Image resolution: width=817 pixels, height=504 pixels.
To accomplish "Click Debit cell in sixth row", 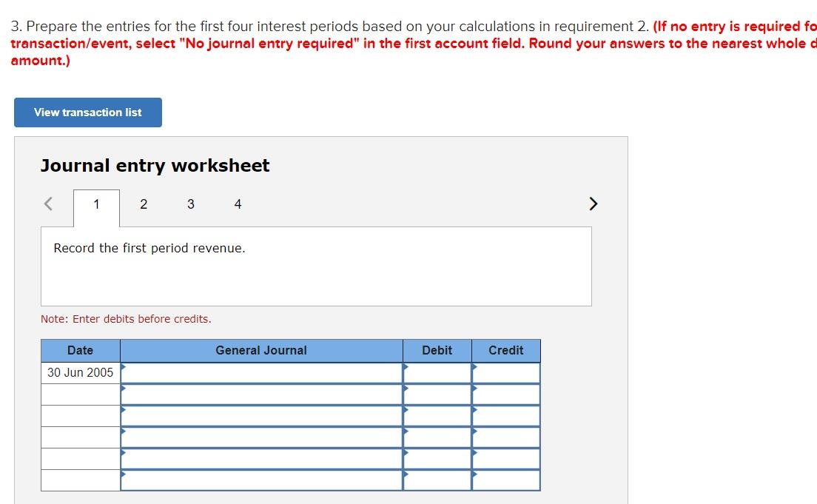I will tap(437, 480).
